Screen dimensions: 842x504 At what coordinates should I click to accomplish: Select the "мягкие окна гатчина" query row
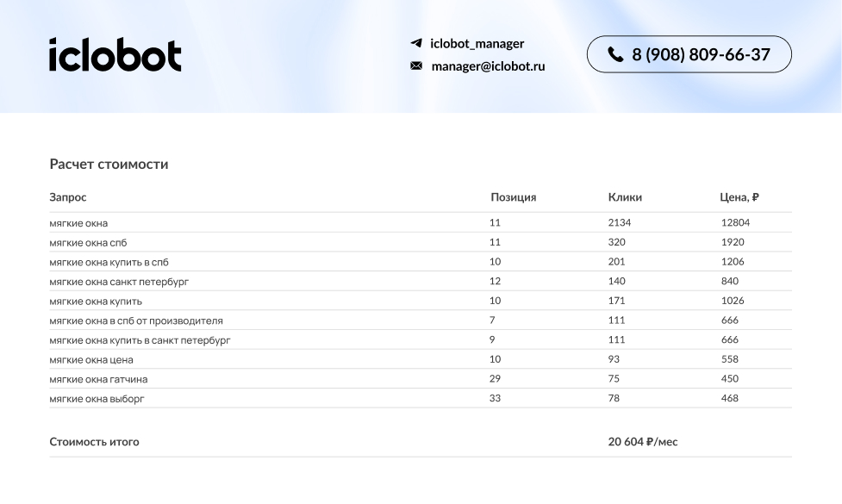[92, 379]
